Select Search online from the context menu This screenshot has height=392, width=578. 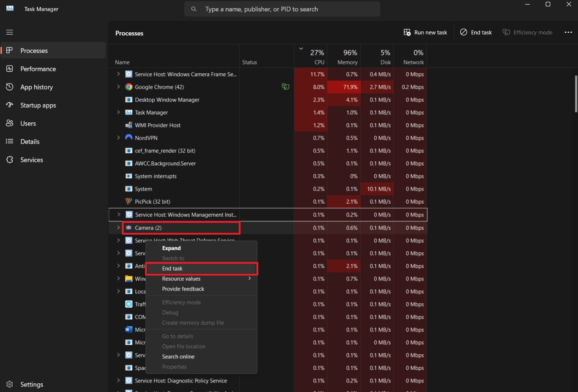click(178, 357)
